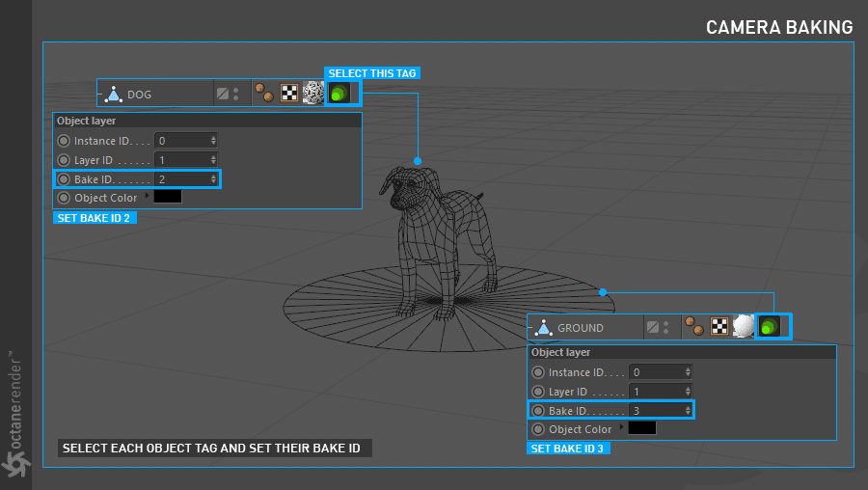
Task: Click the UVW checkerboard tag on DOG
Action: (288, 94)
